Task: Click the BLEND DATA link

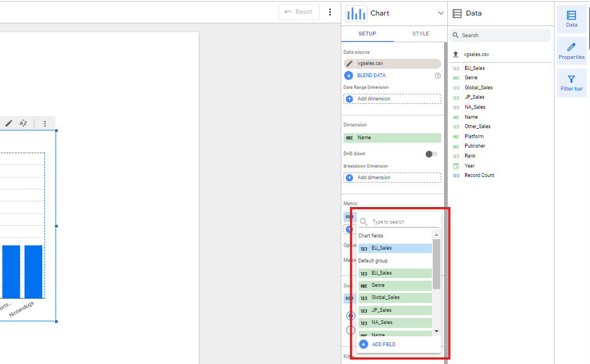Action: pos(371,75)
